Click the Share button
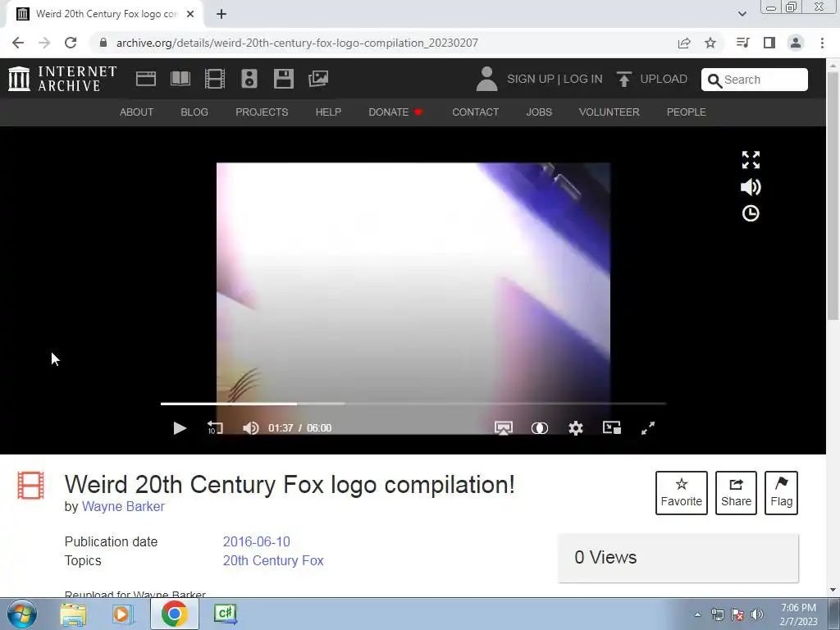The height and width of the screenshot is (630, 840). (736, 493)
